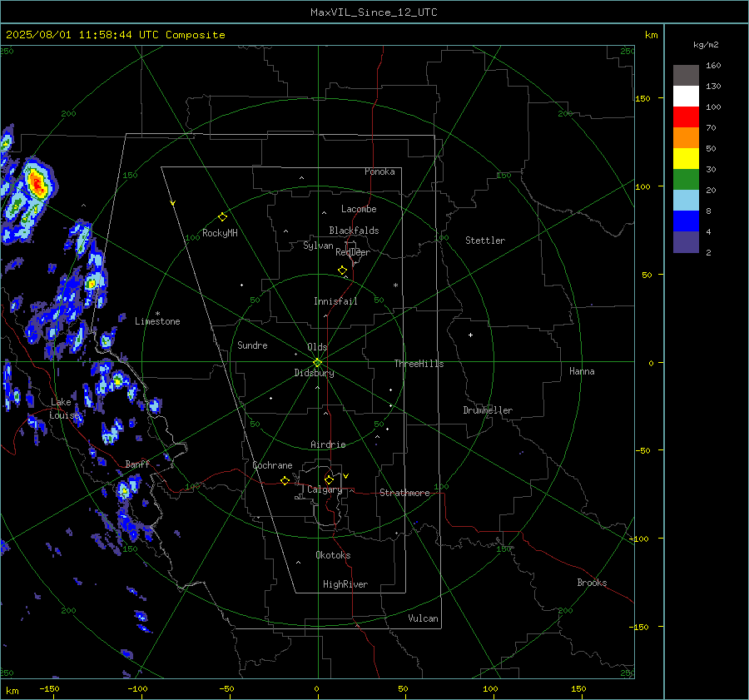
Task: Pick the yellow 30-50 legend swatch
Action: point(686,159)
